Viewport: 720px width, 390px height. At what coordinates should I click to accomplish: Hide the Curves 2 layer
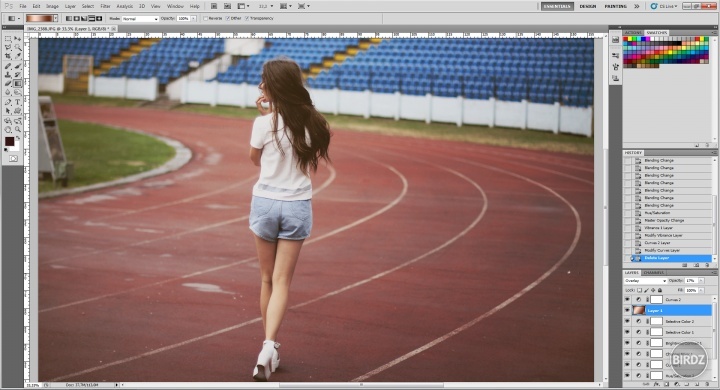pos(627,300)
